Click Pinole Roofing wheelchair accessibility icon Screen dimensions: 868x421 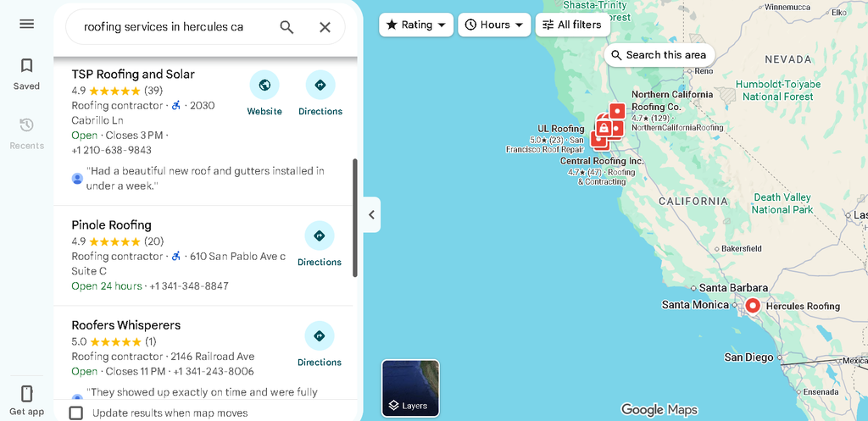(x=176, y=256)
